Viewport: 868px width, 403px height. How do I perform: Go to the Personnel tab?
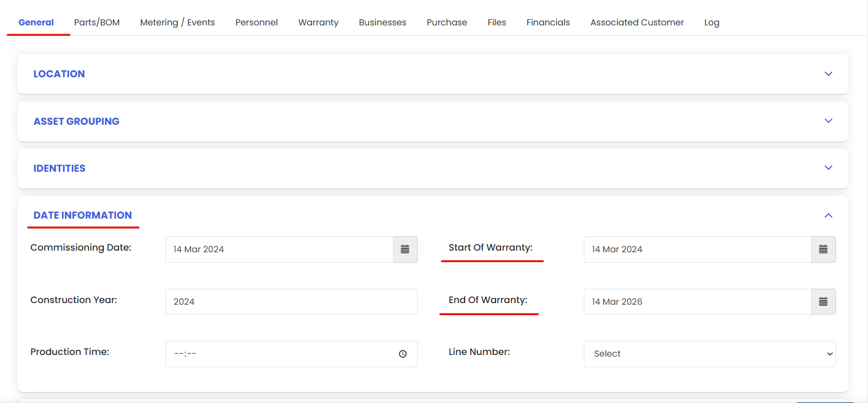click(257, 23)
